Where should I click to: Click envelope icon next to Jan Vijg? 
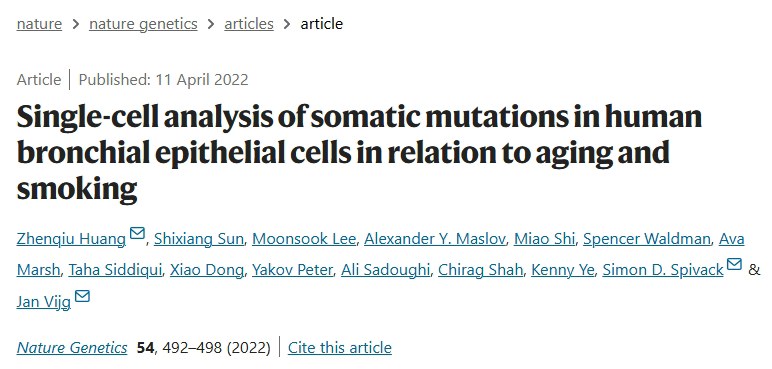click(x=82, y=296)
